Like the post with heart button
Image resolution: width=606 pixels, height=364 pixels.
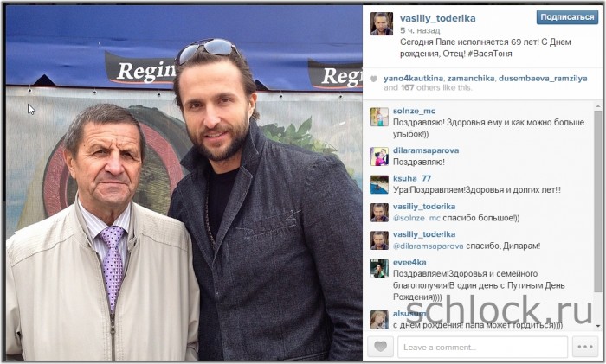click(380, 347)
